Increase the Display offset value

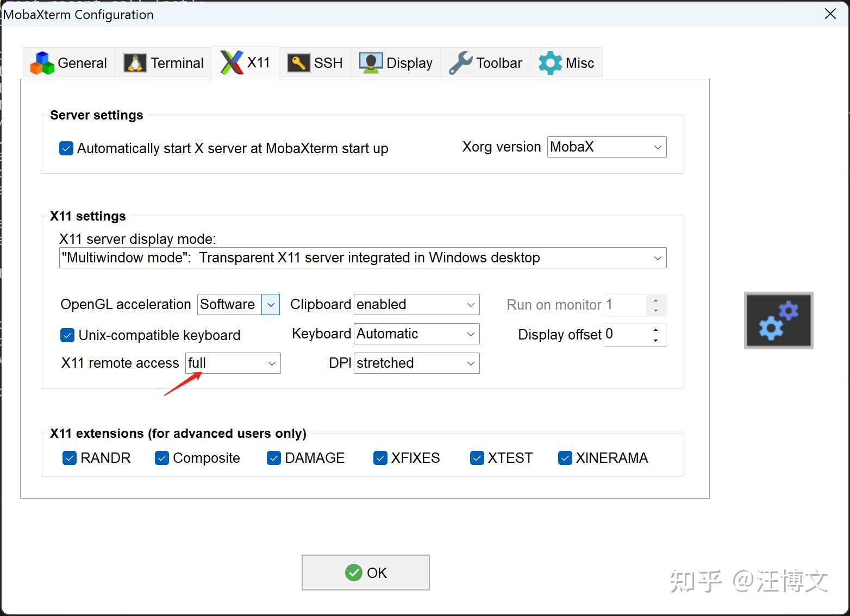tap(656, 330)
